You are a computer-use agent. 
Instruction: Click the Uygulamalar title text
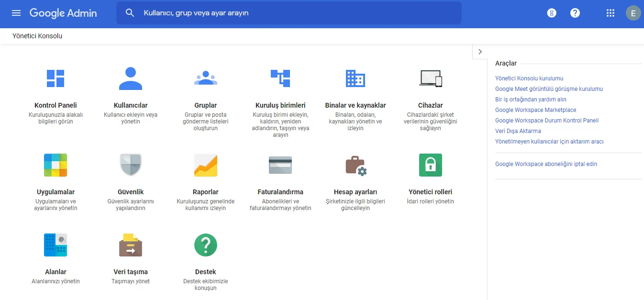pos(56,192)
